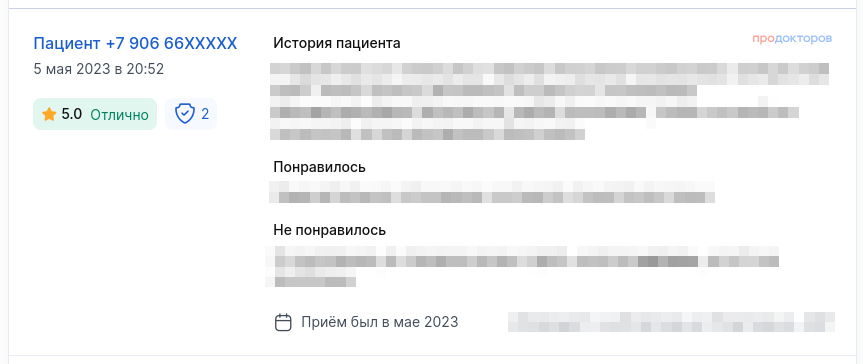Click the Приём был в мае 2023 text
This screenshot has width=863, height=364.
pyautogui.click(x=380, y=322)
